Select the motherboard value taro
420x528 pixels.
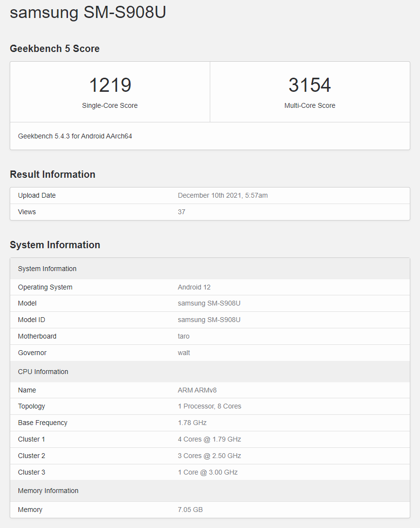point(184,336)
